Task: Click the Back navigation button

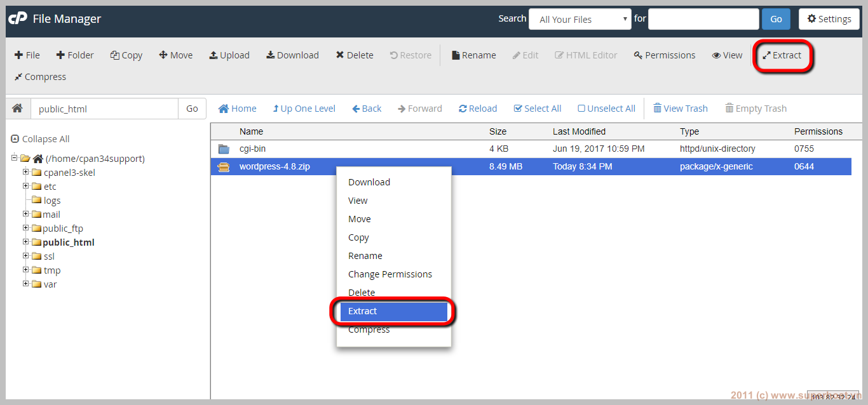Action: [x=367, y=109]
